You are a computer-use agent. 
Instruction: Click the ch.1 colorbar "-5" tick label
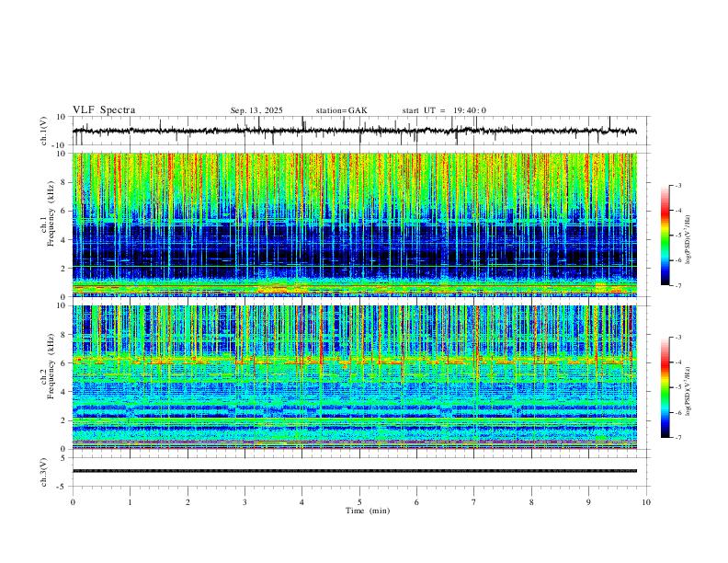pos(678,236)
